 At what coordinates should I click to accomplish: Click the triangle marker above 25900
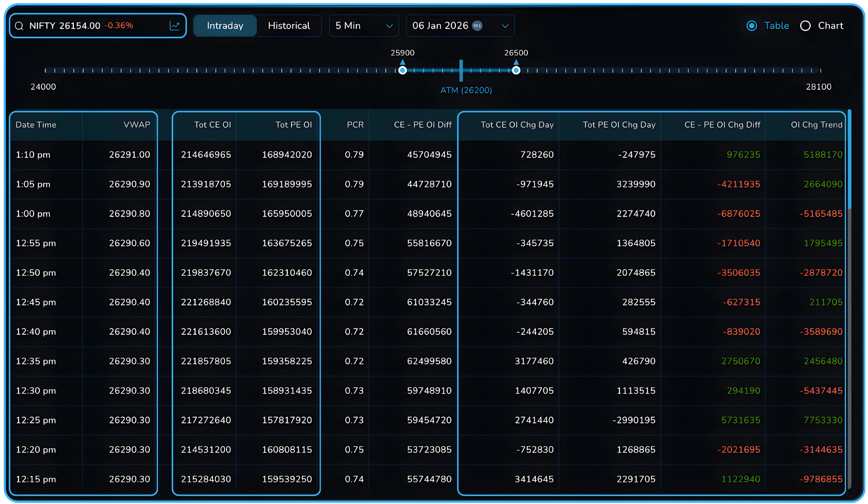click(402, 62)
